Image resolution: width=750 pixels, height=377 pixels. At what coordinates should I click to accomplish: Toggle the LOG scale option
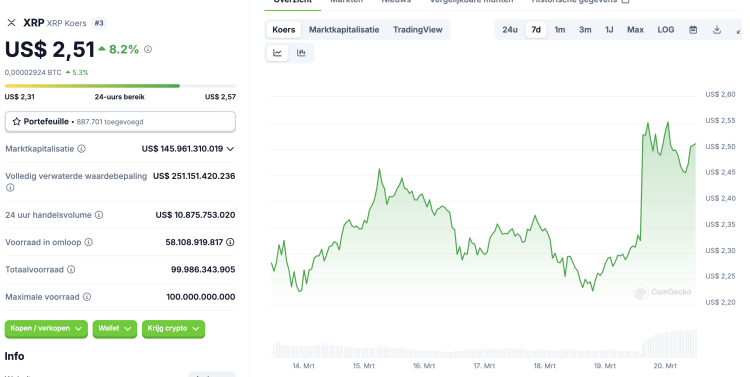[666, 30]
